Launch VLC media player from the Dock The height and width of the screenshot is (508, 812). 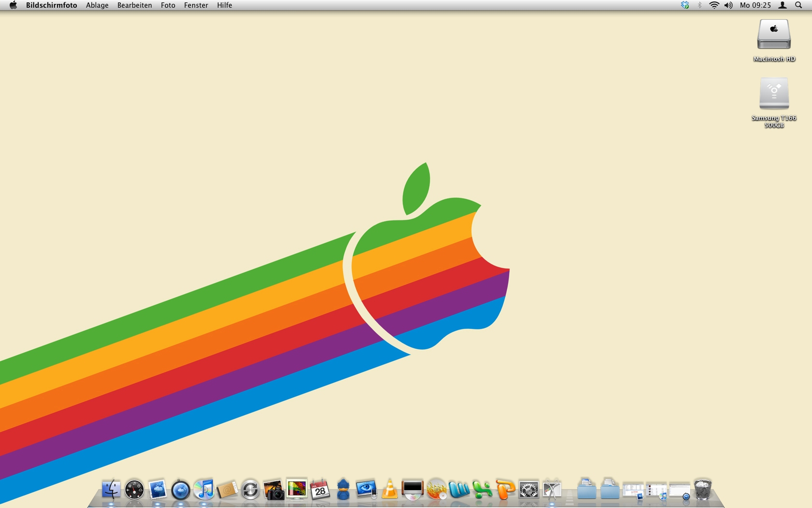[390, 490]
